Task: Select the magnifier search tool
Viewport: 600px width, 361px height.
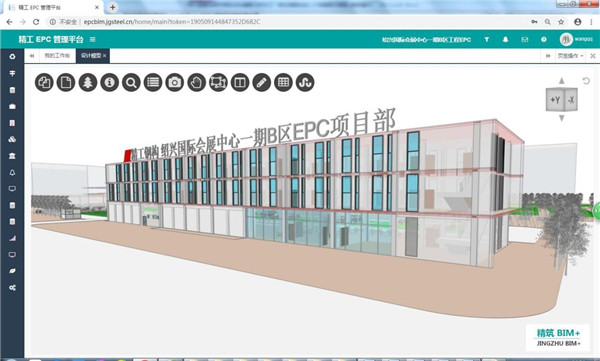Action: point(131,82)
